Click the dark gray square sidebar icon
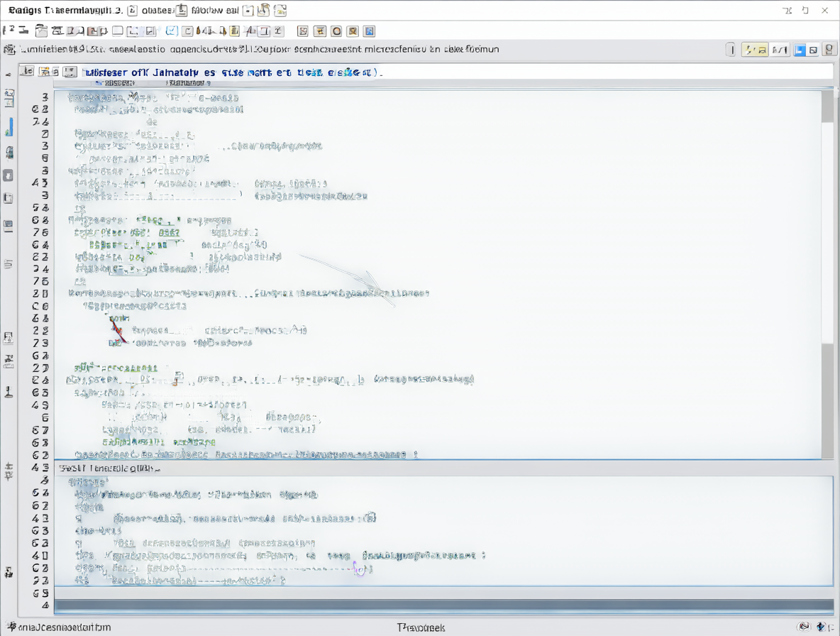This screenshot has width=840, height=636. pos(8,175)
